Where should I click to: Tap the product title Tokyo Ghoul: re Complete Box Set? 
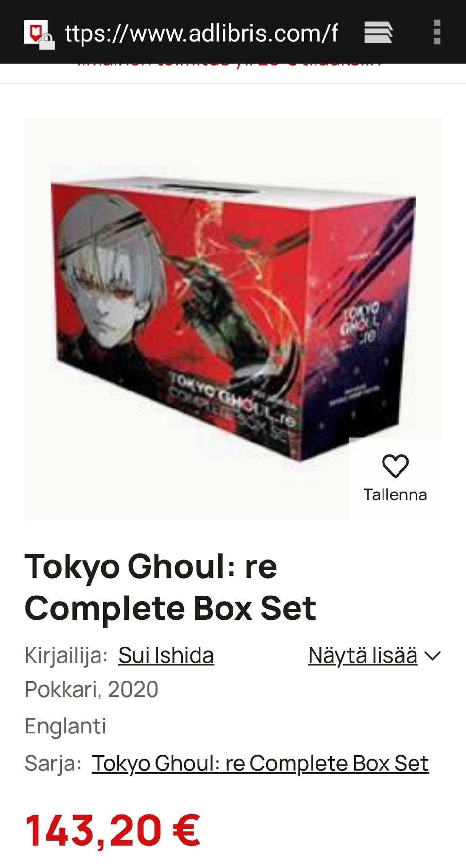170,587
